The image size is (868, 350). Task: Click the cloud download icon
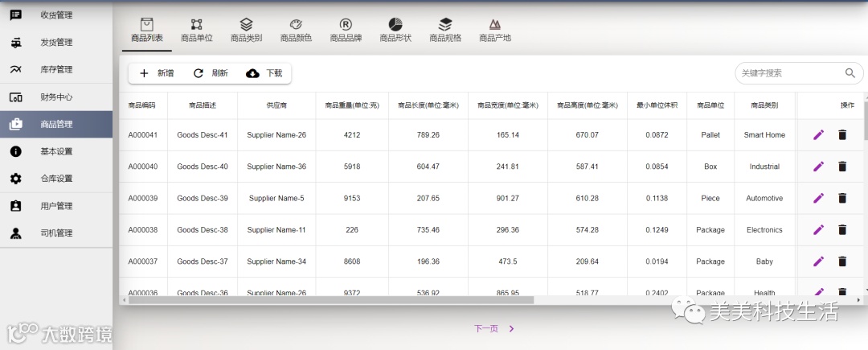point(252,73)
